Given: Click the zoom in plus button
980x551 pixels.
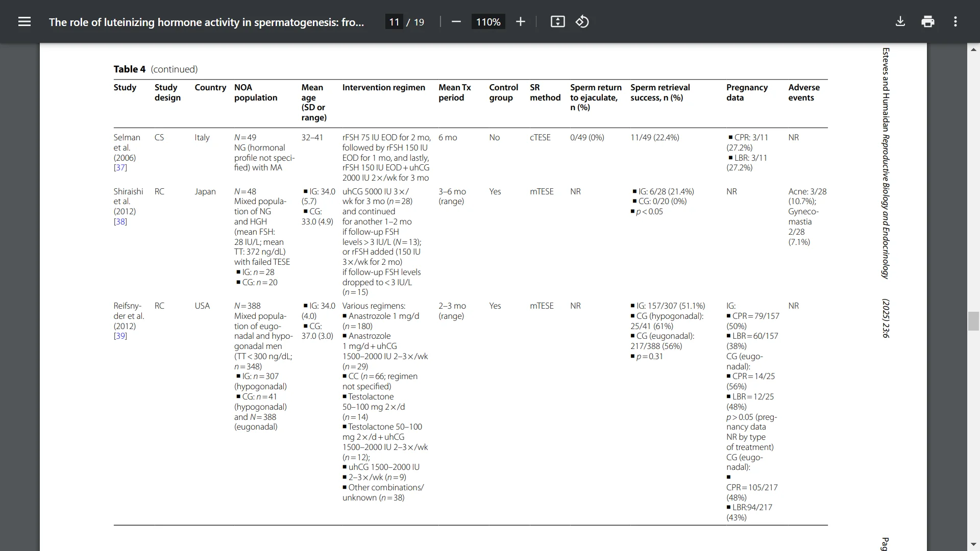Looking at the screenshot, I should [x=520, y=21].
